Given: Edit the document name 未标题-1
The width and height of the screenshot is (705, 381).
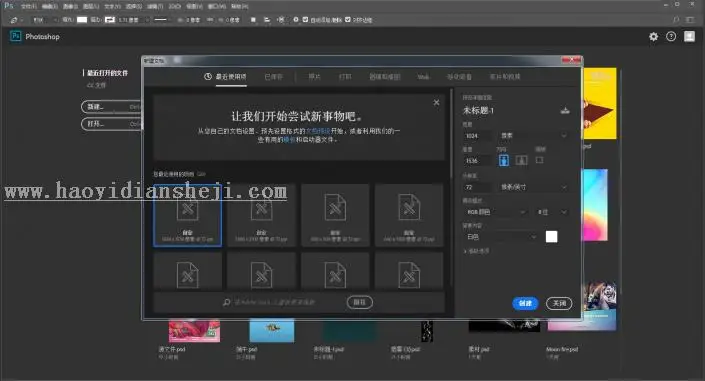Looking at the screenshot, I should [x=478, y=110].
